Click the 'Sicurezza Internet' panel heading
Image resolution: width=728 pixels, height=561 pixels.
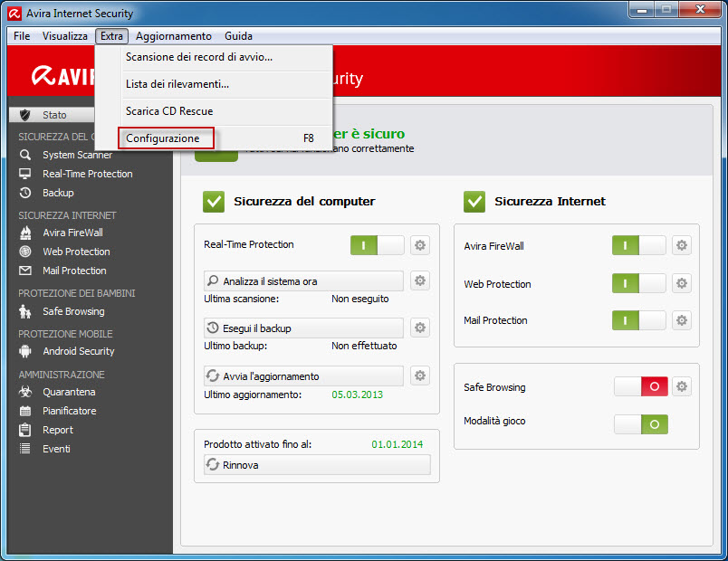pos(551,202)
